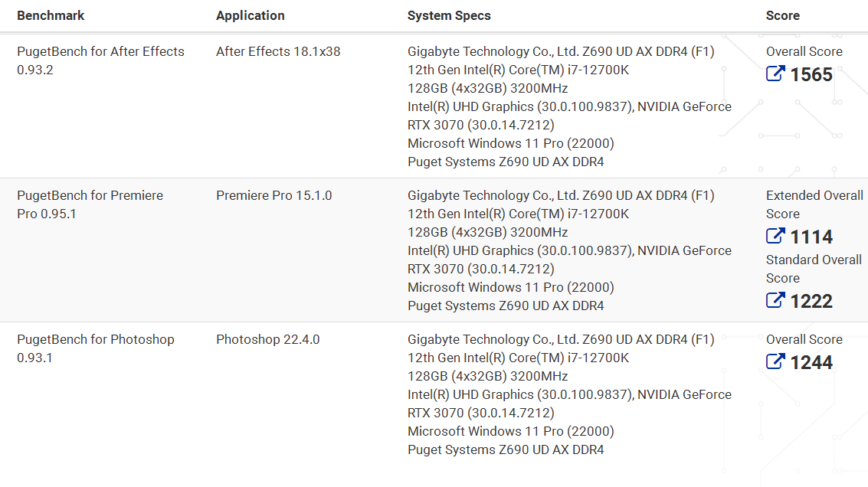Click the 1114 Extended Overall score link
868x487 pixels.
point(811,237)
